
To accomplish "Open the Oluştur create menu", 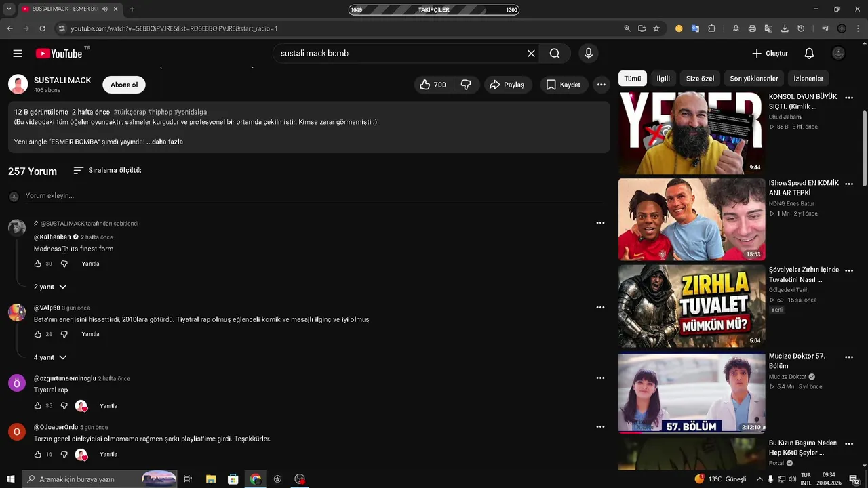I will [x=770, y=54].
